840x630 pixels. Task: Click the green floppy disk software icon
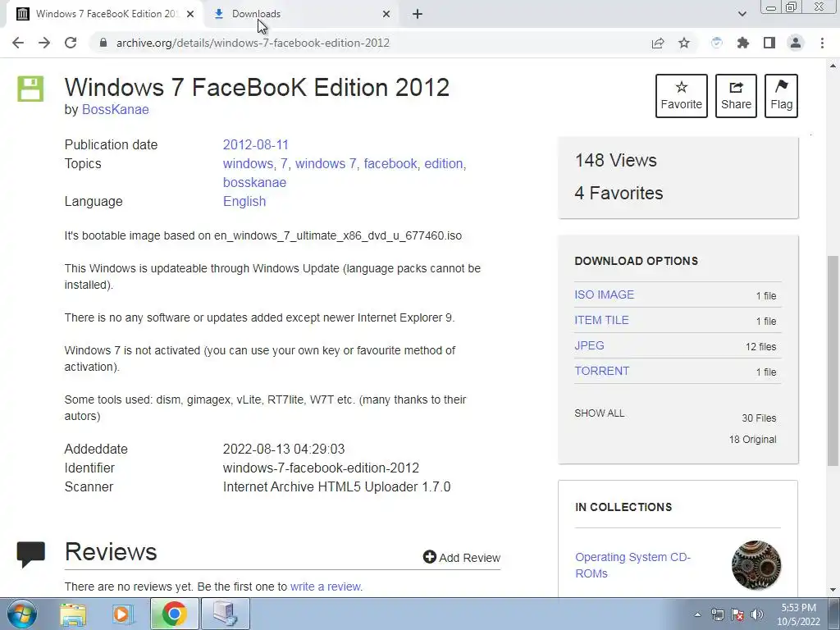point(30,89)
